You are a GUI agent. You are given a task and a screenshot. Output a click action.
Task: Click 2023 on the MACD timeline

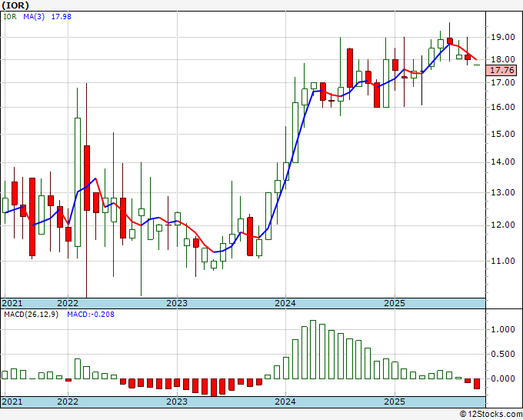click(x=177, y=402)
